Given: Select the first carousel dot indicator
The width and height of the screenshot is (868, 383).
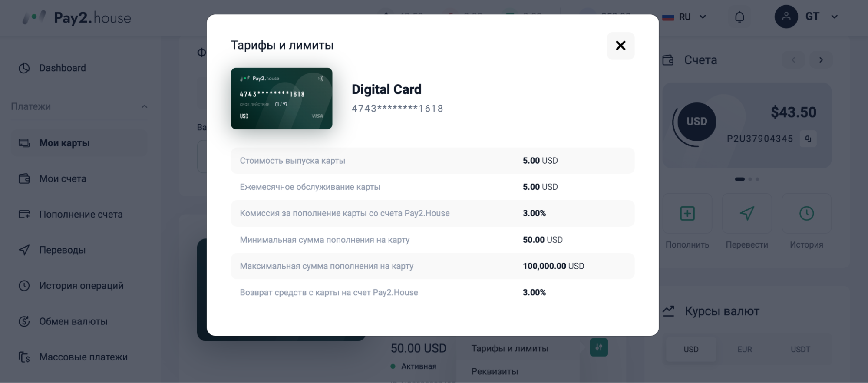Looking at the screenshot, I should click(739, 179).
